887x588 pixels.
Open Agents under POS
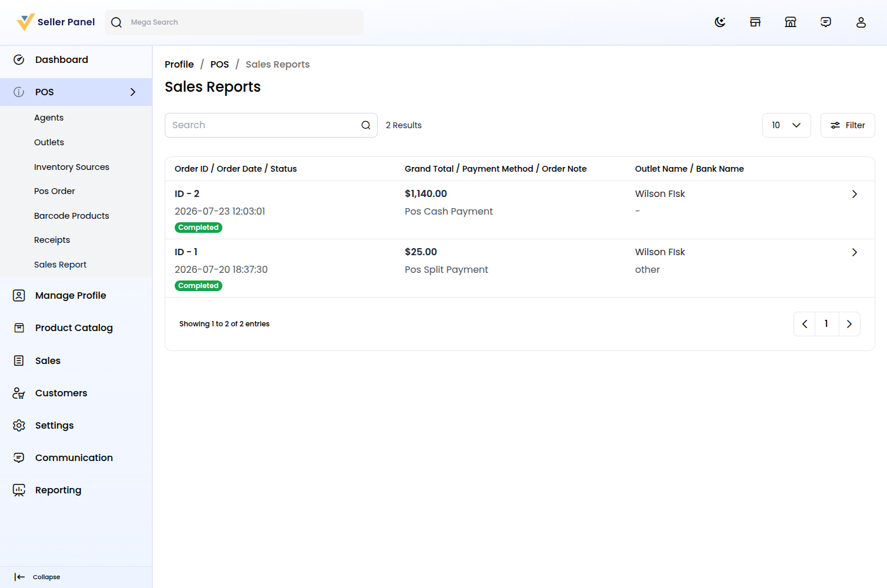pyautogui.click(x=49, y=118)
